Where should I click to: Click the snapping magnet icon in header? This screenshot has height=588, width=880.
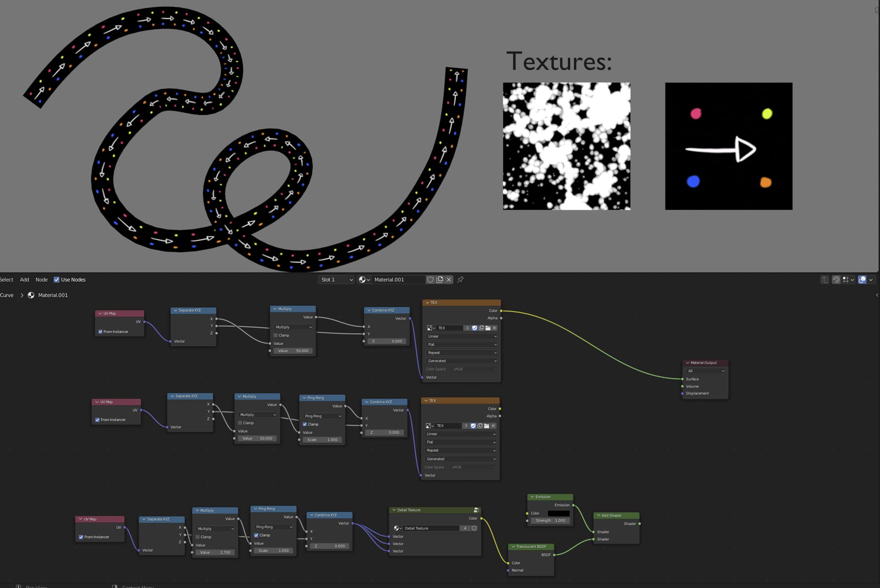[x=836, y=280]
